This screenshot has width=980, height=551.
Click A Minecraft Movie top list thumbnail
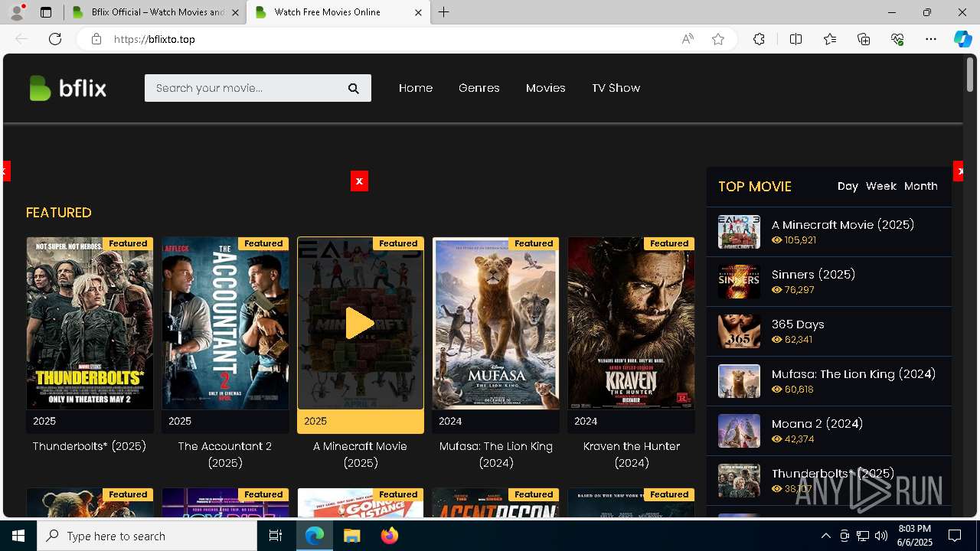click(739, 232)
